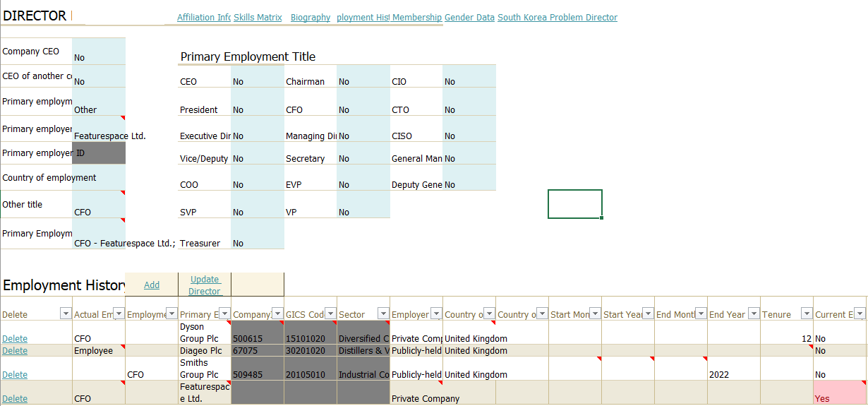Select the 'No' value beside Secretary
The image size is (868, 406).
(363, 154)
